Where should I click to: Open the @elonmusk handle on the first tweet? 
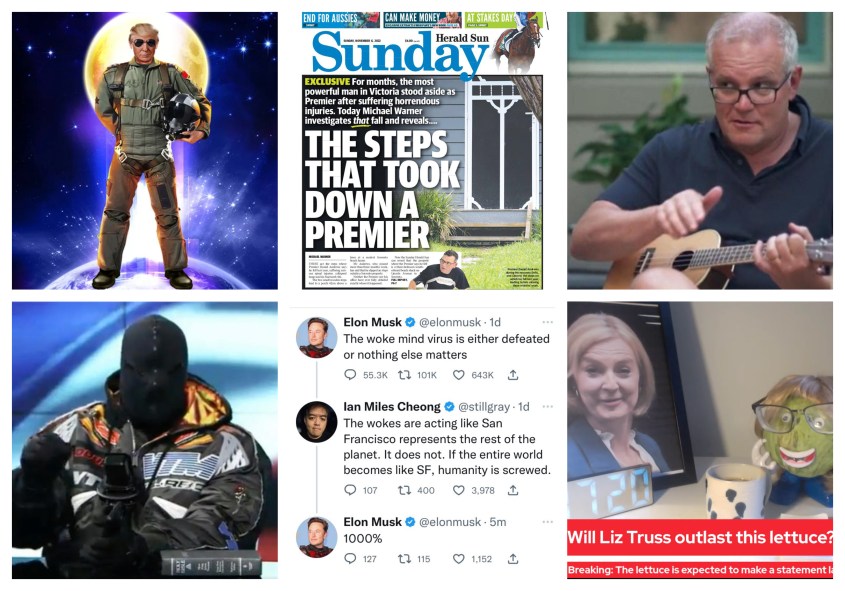tap(450, 322)
